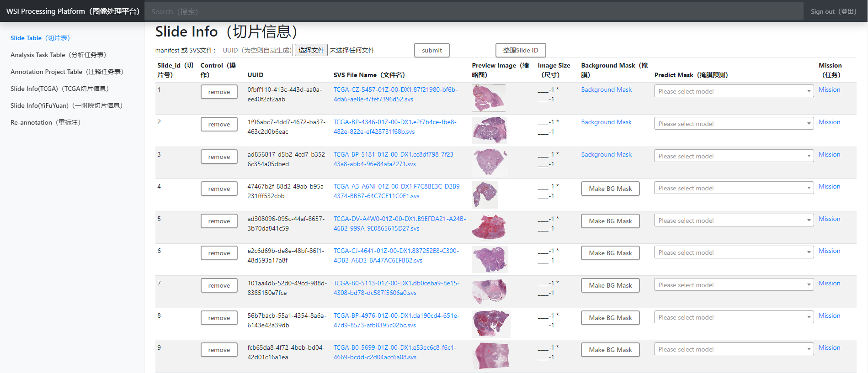Open preview thumbnail of slide 2
Image resolution: width=868 pixels, height=373 pixels.
click(x=489, y=130)
